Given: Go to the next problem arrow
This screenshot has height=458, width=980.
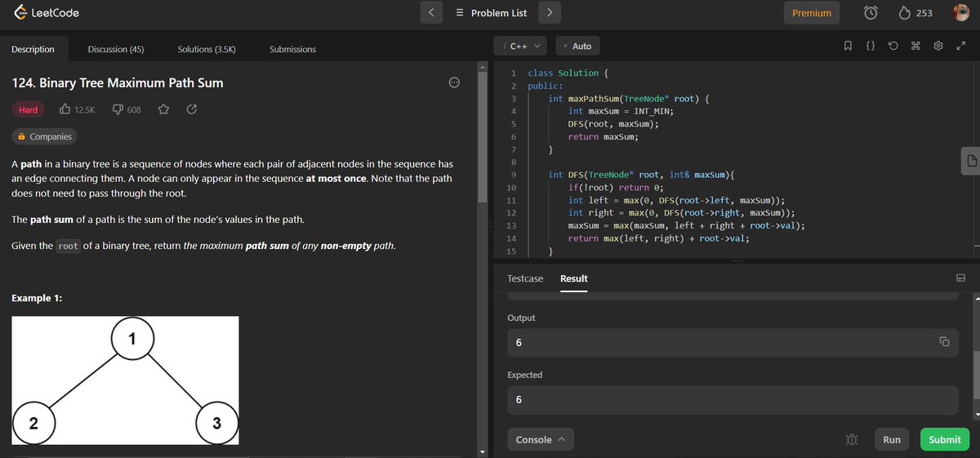Looking at the screenshot, I should 550,12.
